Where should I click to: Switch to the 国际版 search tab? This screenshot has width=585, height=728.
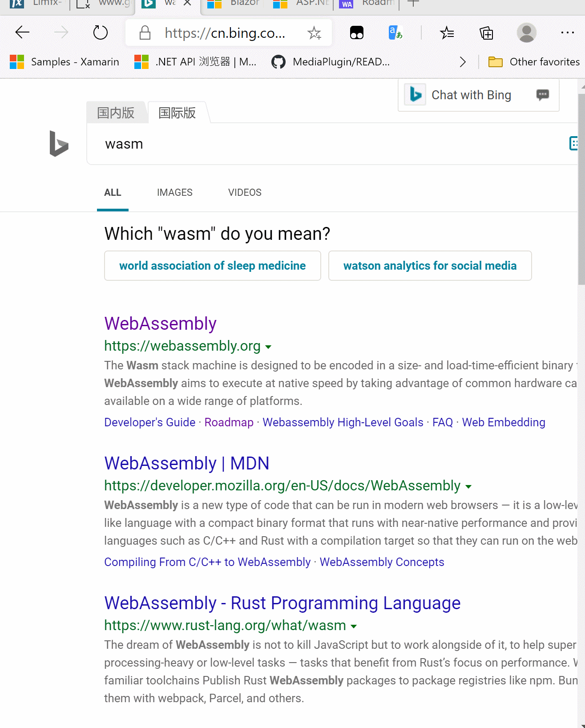click(x=177, y=113)
